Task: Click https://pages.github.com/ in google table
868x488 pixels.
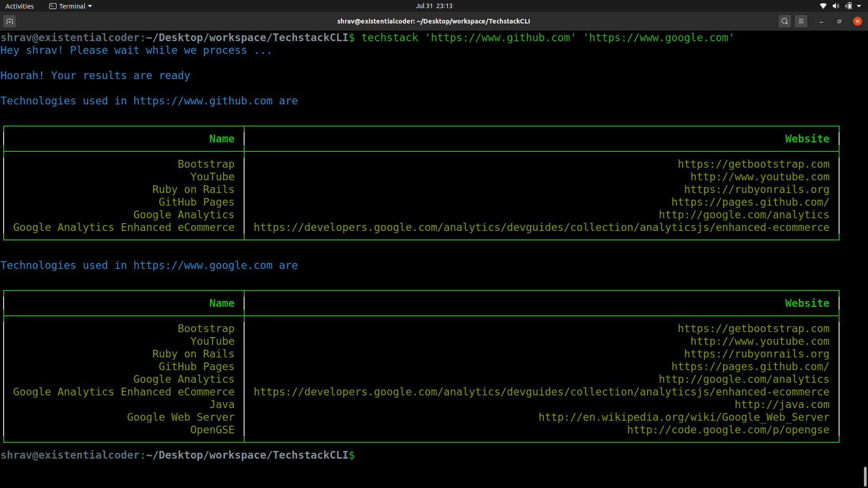Action: click(750, 367)
